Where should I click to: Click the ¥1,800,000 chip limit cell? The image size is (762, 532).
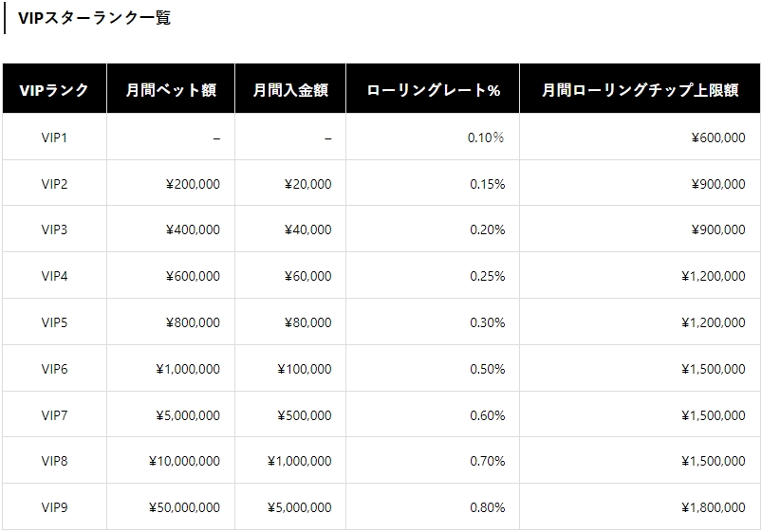click(640, 507)
